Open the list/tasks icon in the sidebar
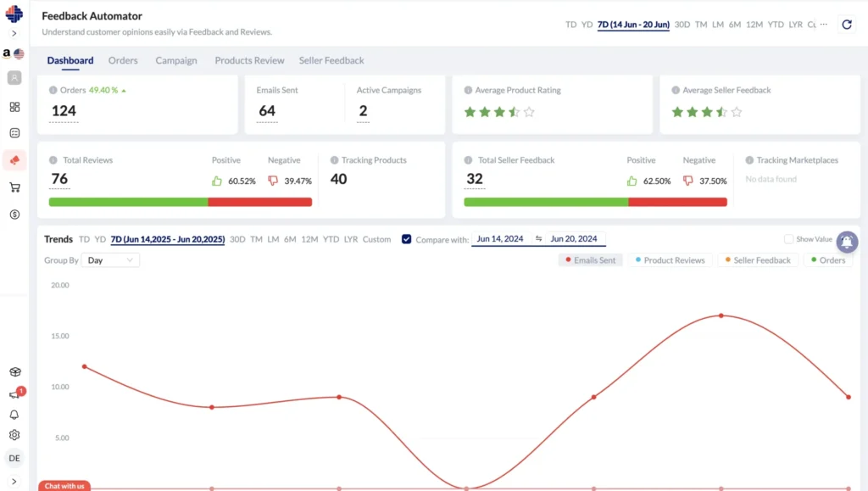The width and height of the screenshot is (868, 491). click(x=15, y=133)
